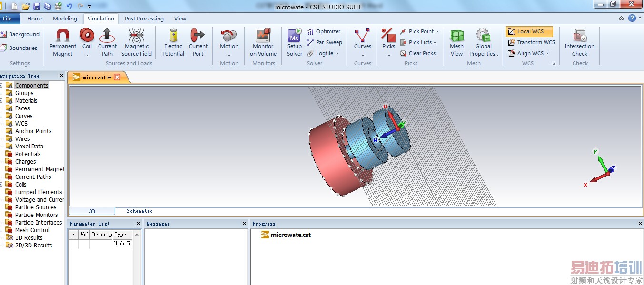
Task: Open the Setup Solver dialog
Action: pos(295,42)
